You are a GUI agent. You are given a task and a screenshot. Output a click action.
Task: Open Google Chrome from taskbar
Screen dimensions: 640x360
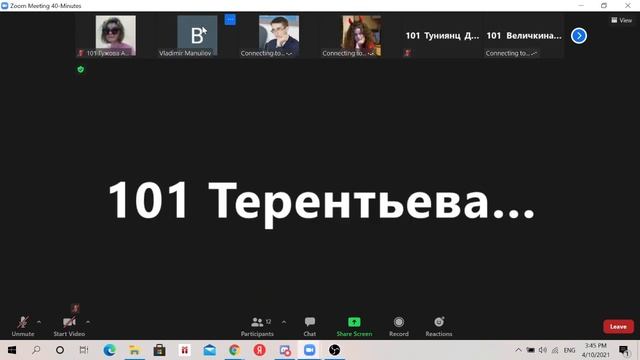[x=234, y=350]
